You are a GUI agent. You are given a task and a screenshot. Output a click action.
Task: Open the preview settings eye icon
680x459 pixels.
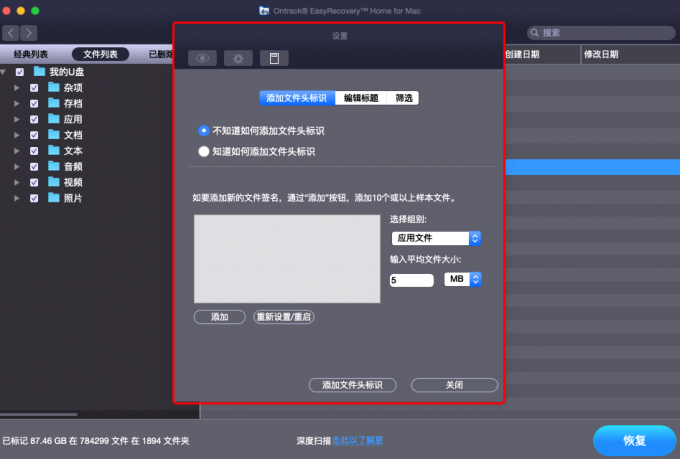202,58
